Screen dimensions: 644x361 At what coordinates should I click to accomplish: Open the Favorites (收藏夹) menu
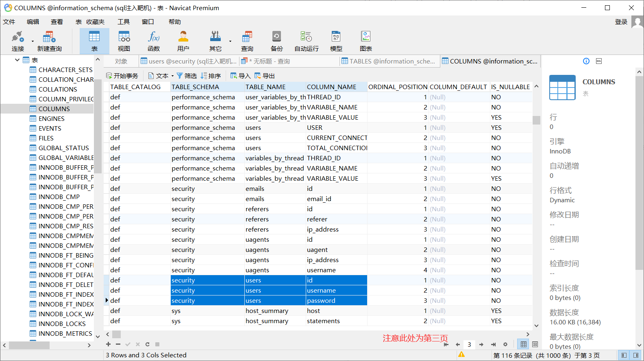(95, 22)
